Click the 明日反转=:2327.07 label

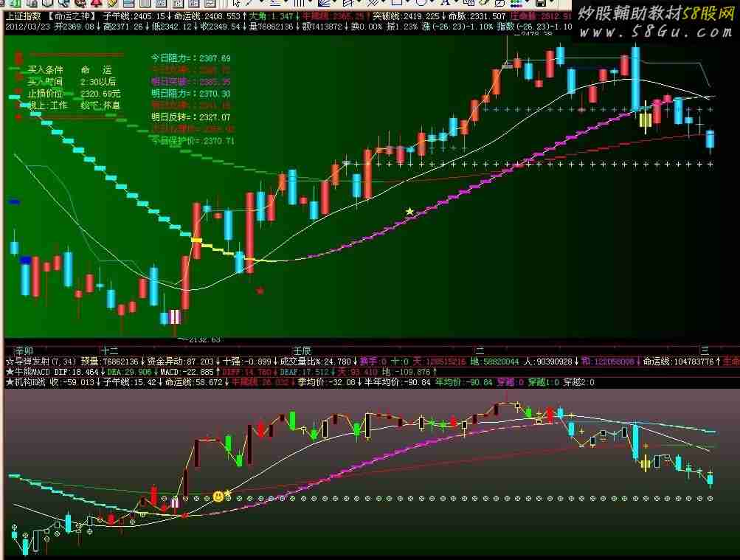pos(191,117)
